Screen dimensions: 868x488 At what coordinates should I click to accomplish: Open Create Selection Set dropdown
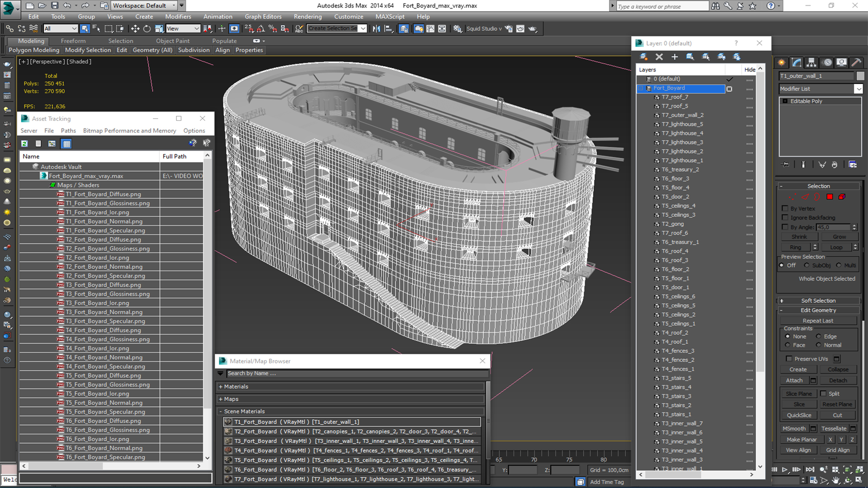click(363, 28)
